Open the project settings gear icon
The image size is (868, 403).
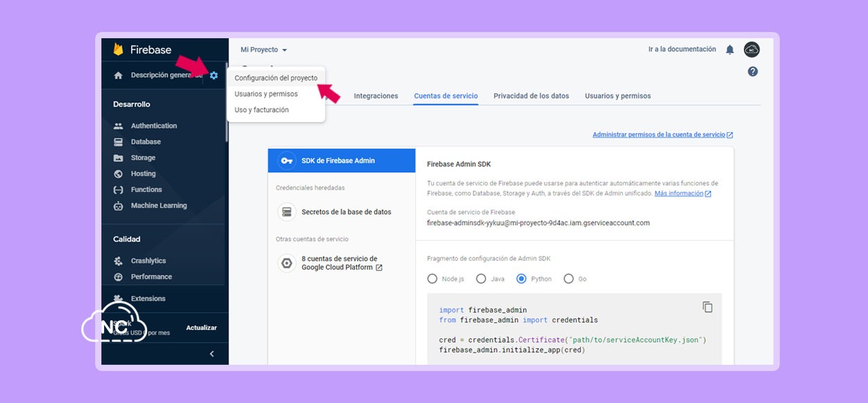[214, 75]
